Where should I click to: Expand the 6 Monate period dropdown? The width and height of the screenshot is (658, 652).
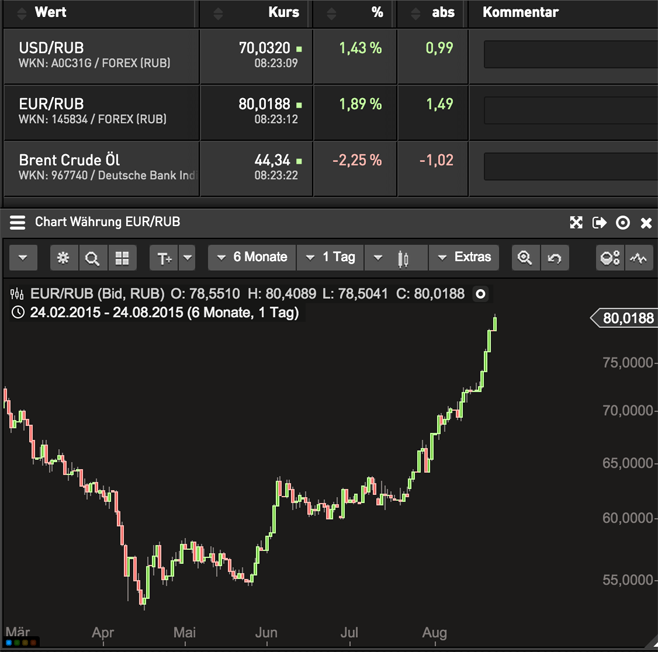pos(252,258)
